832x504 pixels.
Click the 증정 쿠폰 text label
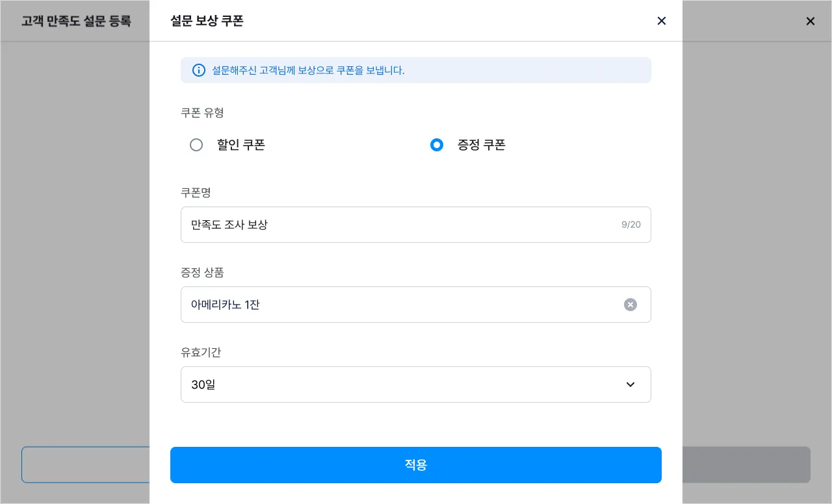pos(482,145)
